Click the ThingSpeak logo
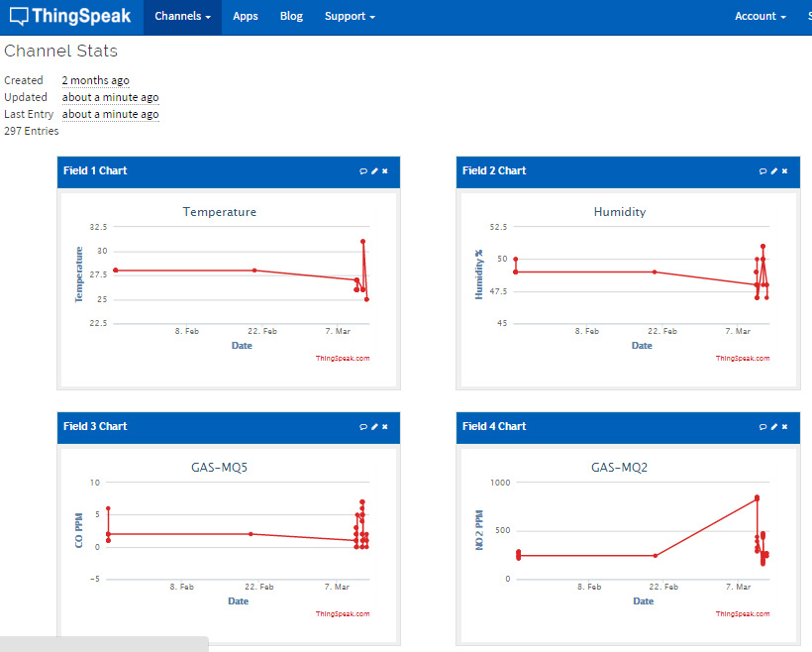The width and height of the screenshot is (812, 652). point(70,16)
